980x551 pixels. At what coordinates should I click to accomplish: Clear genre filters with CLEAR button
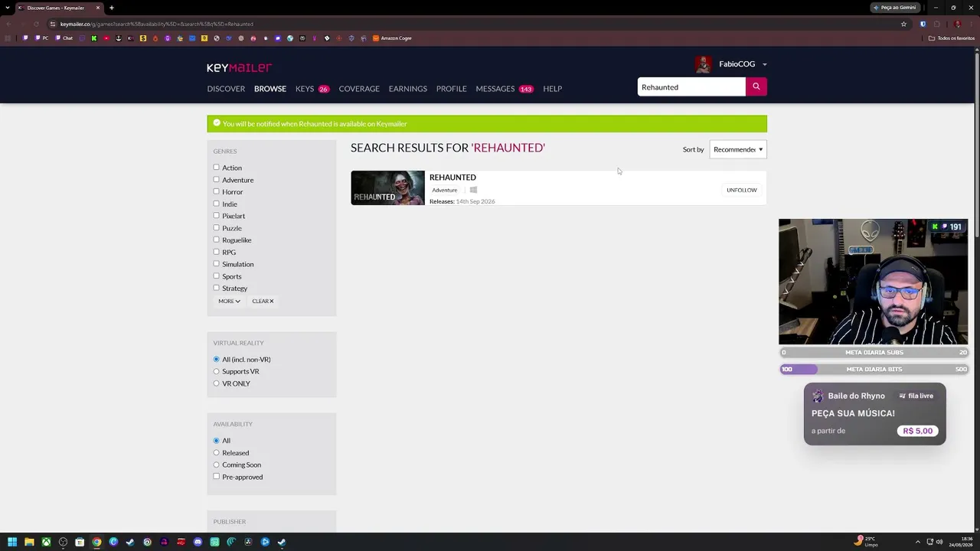[263, 301]
